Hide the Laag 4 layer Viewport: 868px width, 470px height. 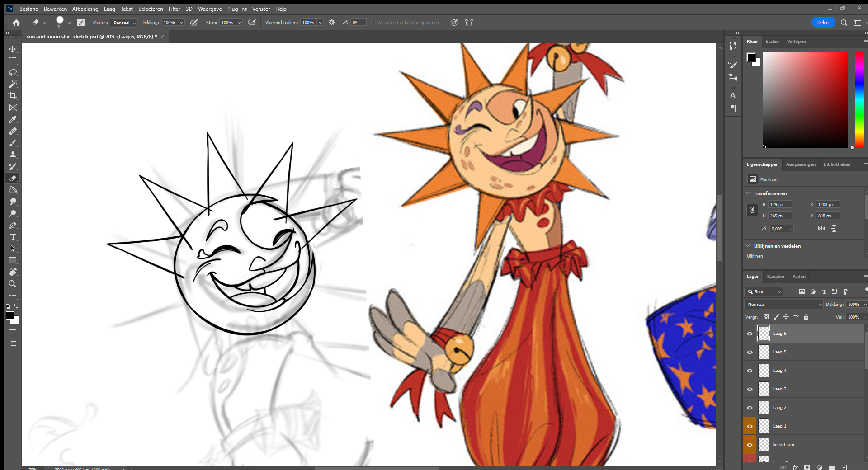click(750, 371)
